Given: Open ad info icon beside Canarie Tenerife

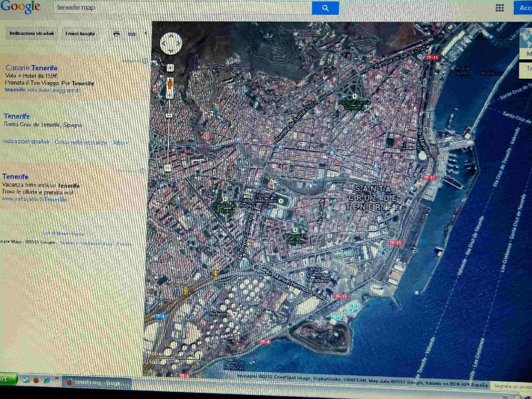Looking at the screenshot, I should (x=145, y=61).
